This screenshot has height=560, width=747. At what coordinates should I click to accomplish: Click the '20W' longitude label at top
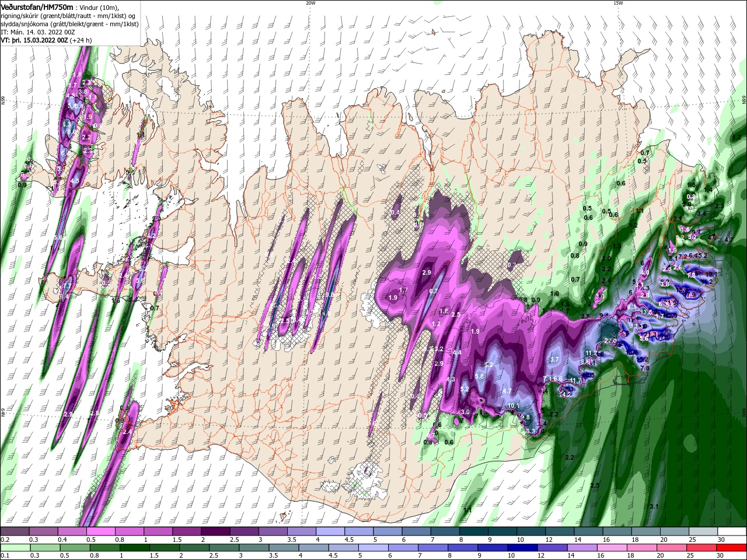pyautogui.click(x=310, y=3)
